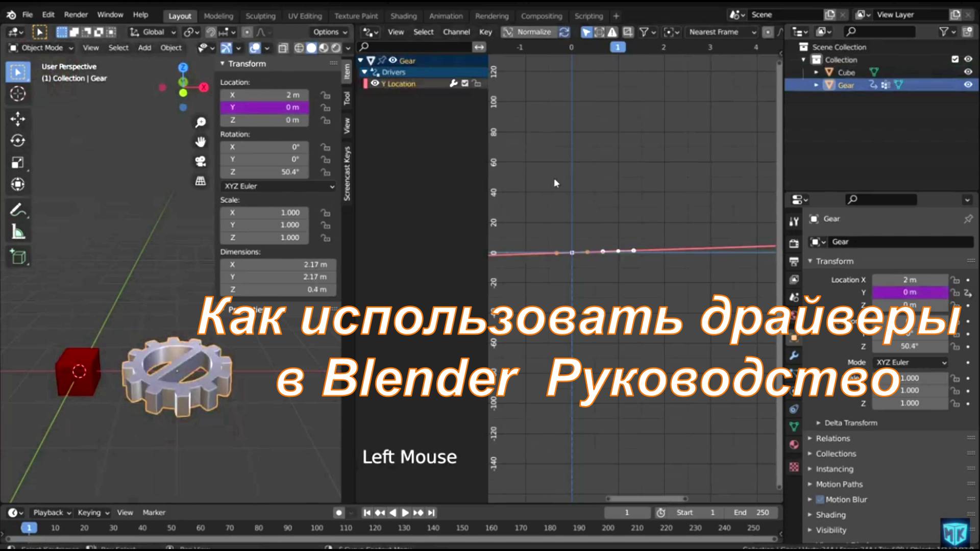Select the Annotate tool
Screen dimensions: 980x551
click(18, 210)
